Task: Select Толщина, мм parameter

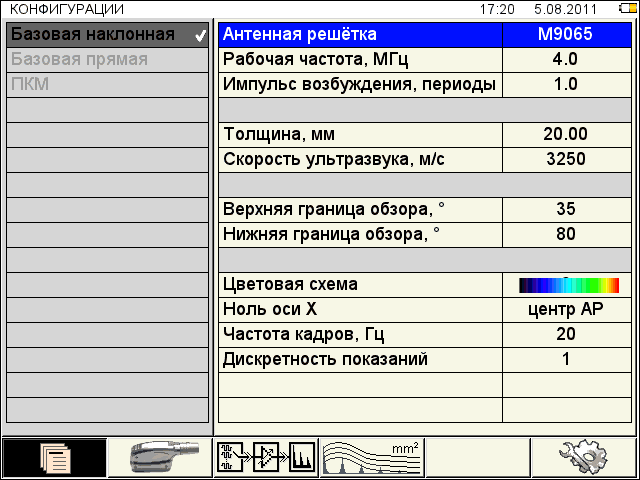Action: (x=360, y=135)
